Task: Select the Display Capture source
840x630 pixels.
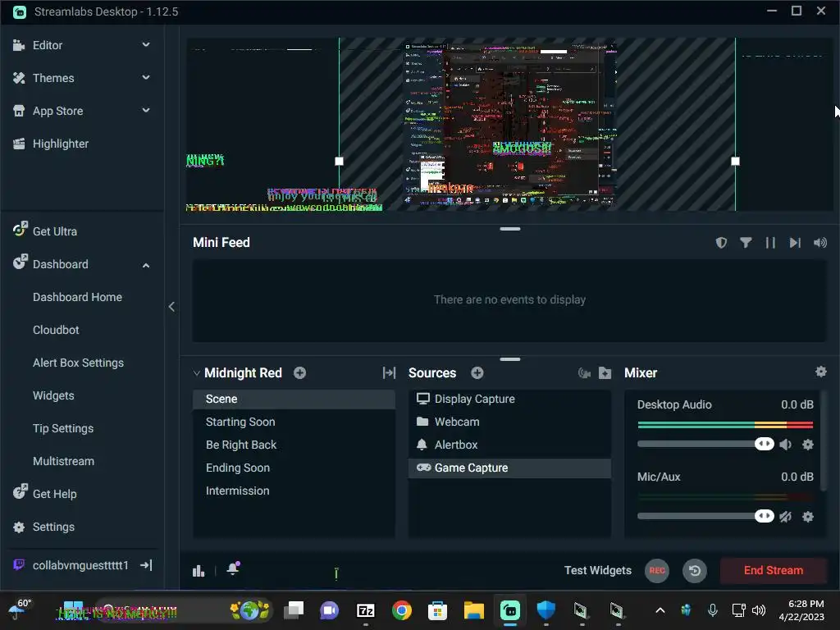Action: point(509,399)
